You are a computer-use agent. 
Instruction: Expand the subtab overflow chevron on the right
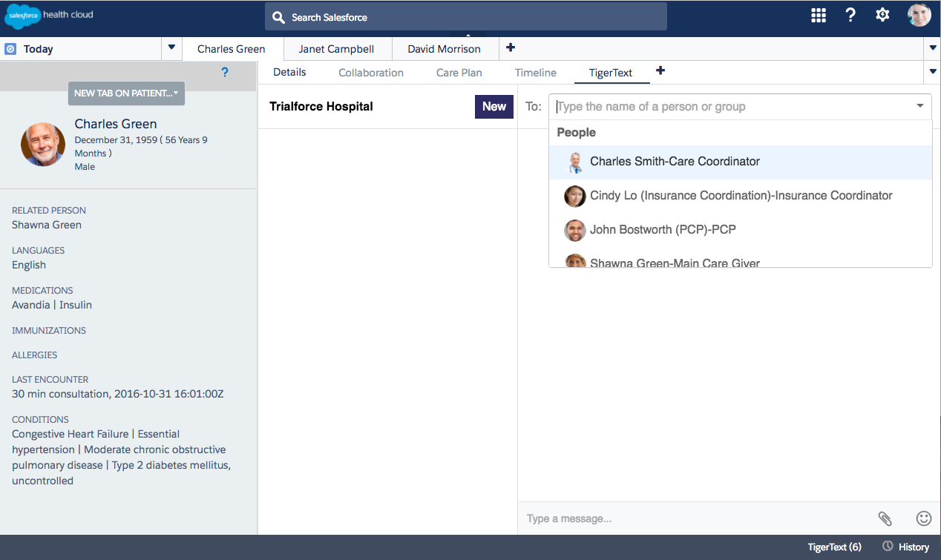coord(932,72)
